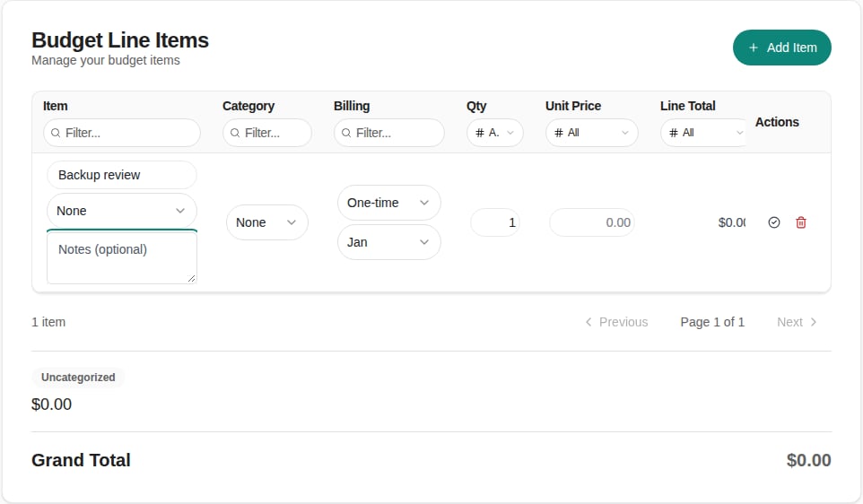Click the Notes (optional) text area

click(x=122, y=257)
